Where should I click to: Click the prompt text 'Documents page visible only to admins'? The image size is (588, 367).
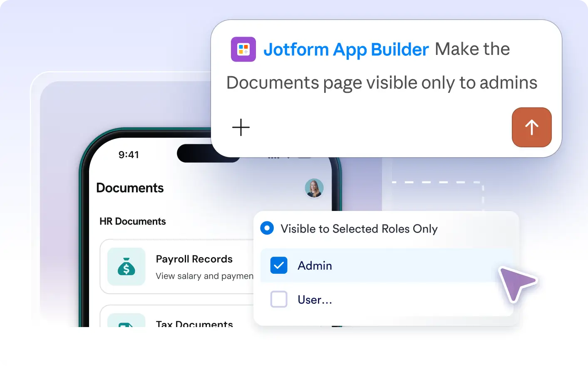pos(382,83)
